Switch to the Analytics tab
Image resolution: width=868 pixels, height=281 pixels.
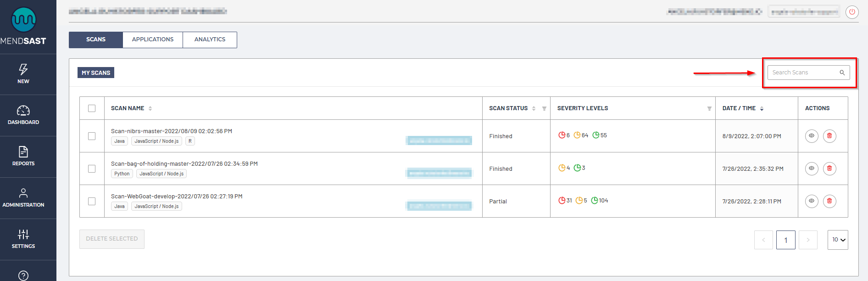[x=210, y=39]
